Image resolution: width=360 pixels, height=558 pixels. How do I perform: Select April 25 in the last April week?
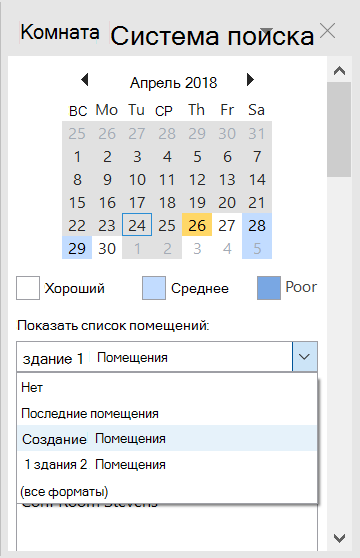(167, 225)
